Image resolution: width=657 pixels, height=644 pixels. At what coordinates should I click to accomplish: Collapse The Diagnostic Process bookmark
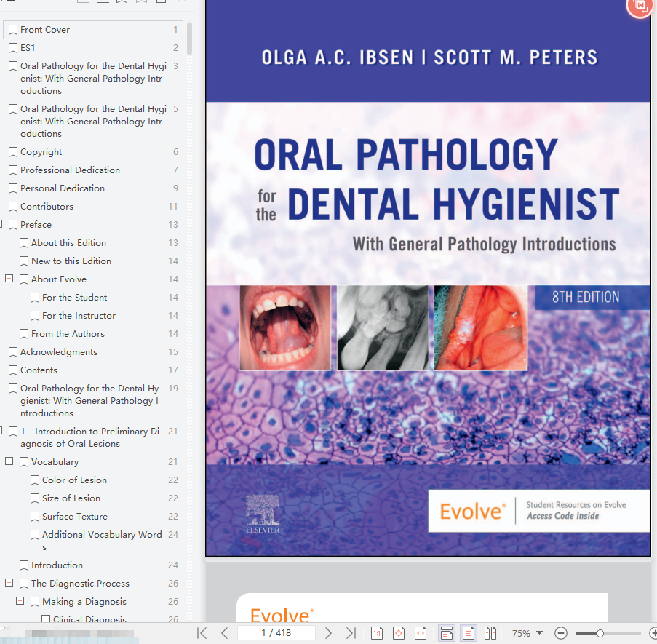pyautogui.click(x=9, y=582)
